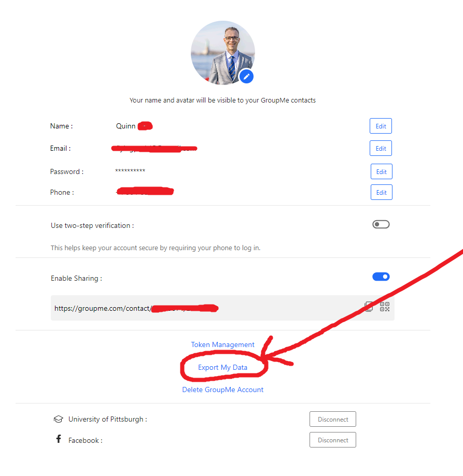This screenshot has width=463, height=476.
Task: Click the masked password asterisks
Action: tap(130, 170)
